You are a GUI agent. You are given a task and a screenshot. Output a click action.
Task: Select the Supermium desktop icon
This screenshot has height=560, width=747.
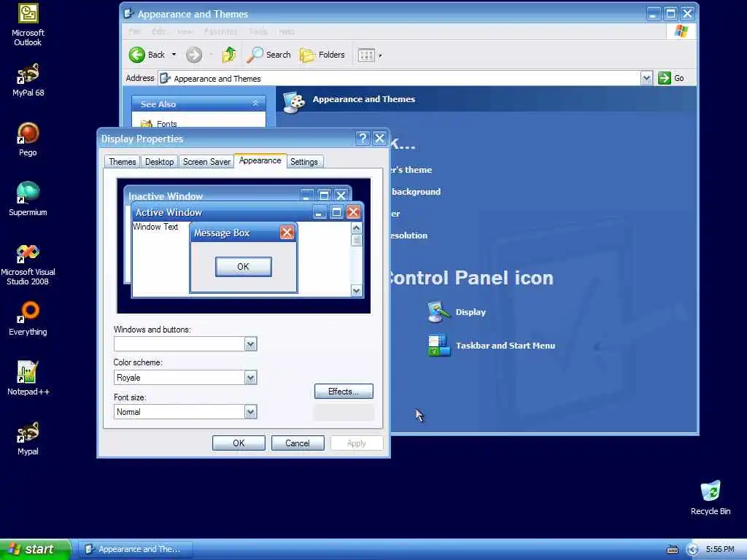click(28, 199)
